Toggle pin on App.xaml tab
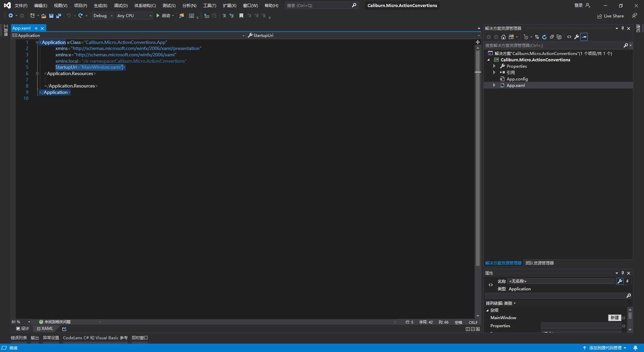This screenshot has height=352, width=644. tap(36, 28)
